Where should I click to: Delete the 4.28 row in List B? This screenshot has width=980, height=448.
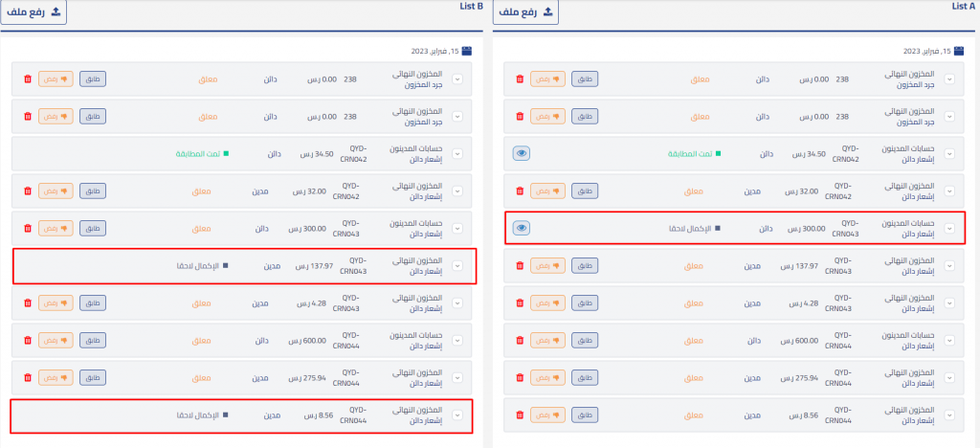click(x=28, y=303)
